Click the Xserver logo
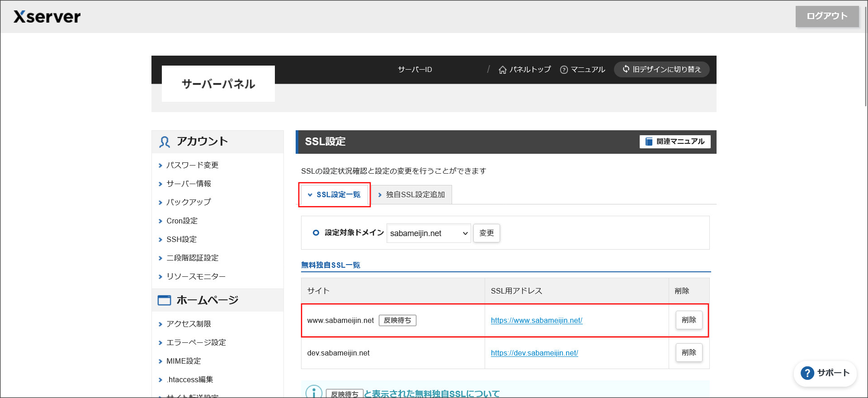 point(47,17)
